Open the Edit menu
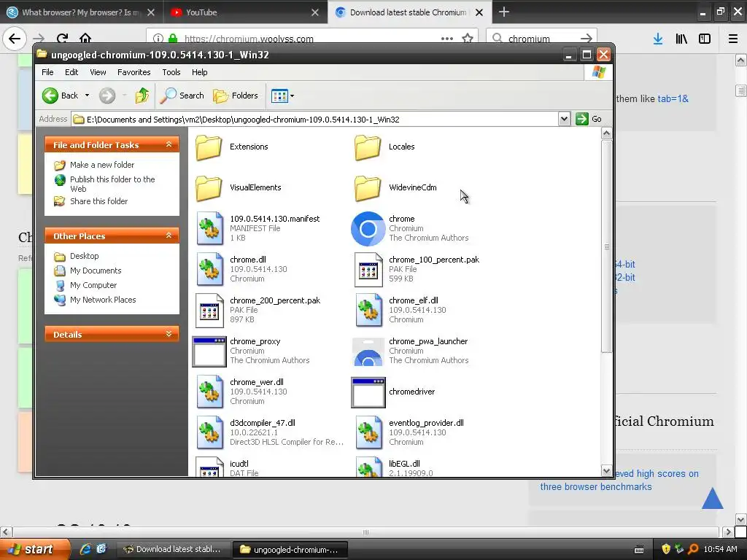 71,72
